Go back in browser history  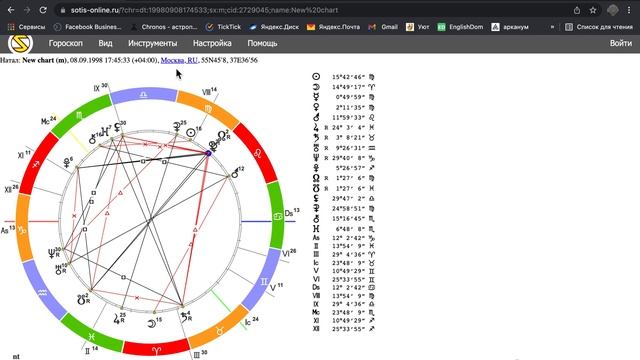[11, 10]
